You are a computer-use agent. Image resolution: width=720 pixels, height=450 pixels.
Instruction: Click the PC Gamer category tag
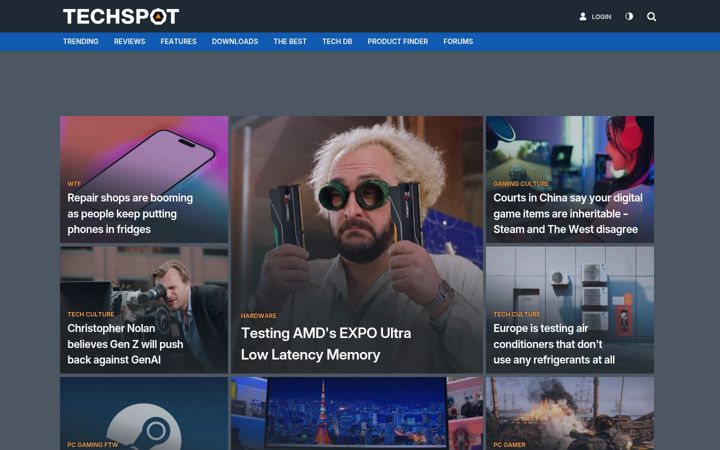pyautogui.click(x=509, y=444)
